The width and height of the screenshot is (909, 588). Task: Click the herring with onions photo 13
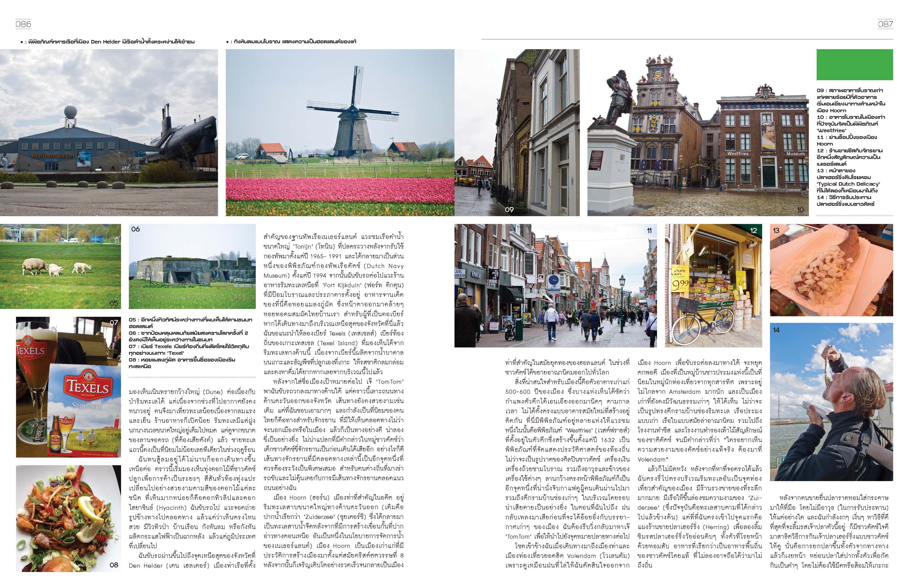coord(831,270)
